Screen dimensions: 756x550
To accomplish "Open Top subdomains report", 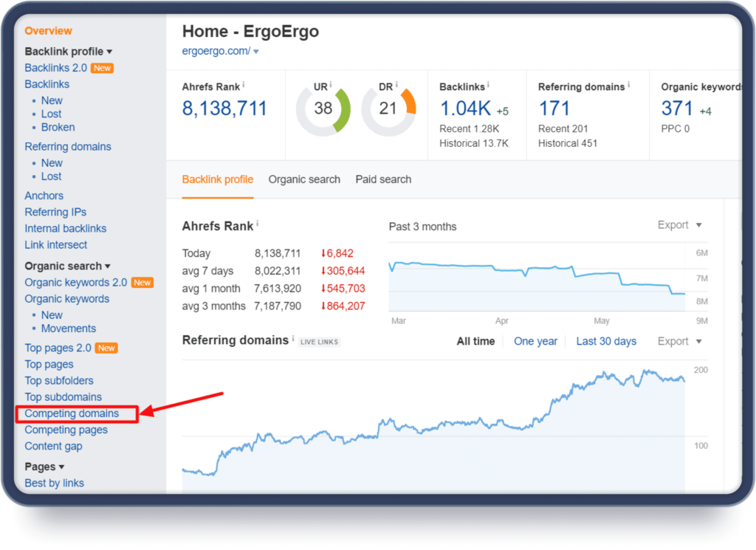I will pyautogui.click(x=63, y=397).
